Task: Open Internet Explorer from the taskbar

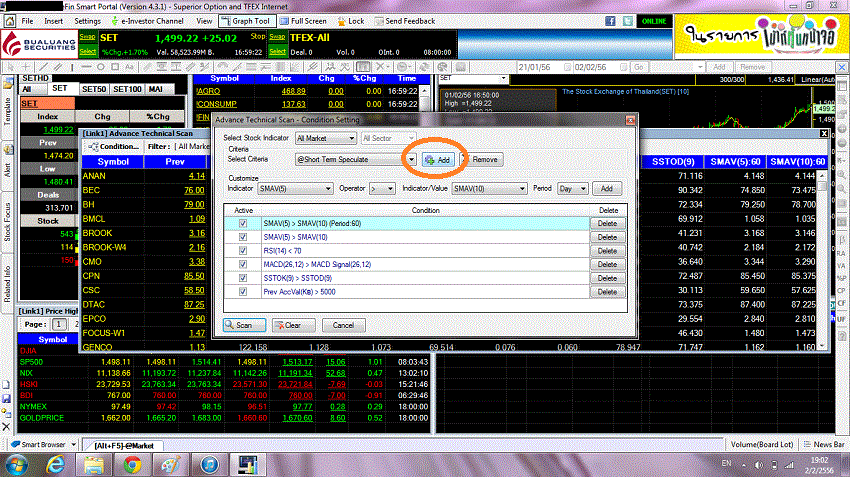Action: tap(55, 465)
